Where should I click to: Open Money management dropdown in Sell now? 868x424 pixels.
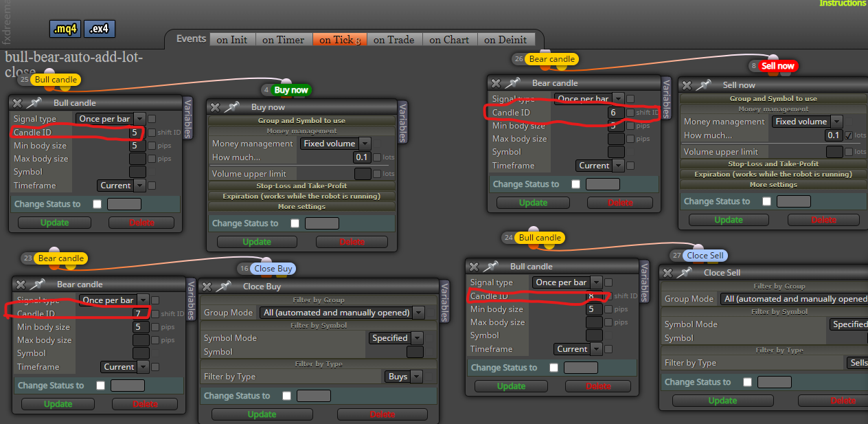click(x=808, y=122)
